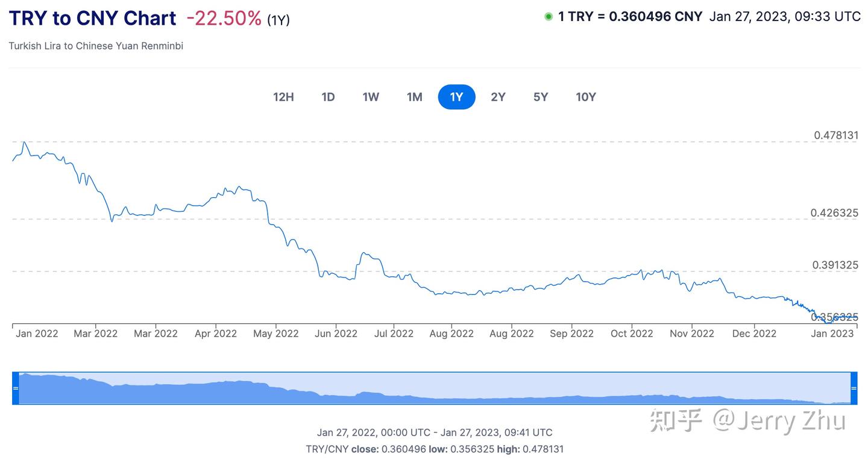Image resolution: width=868 pixels, height=459 pixels.
Task: Click the right handle of the range selector
Action: coord(855,388)
